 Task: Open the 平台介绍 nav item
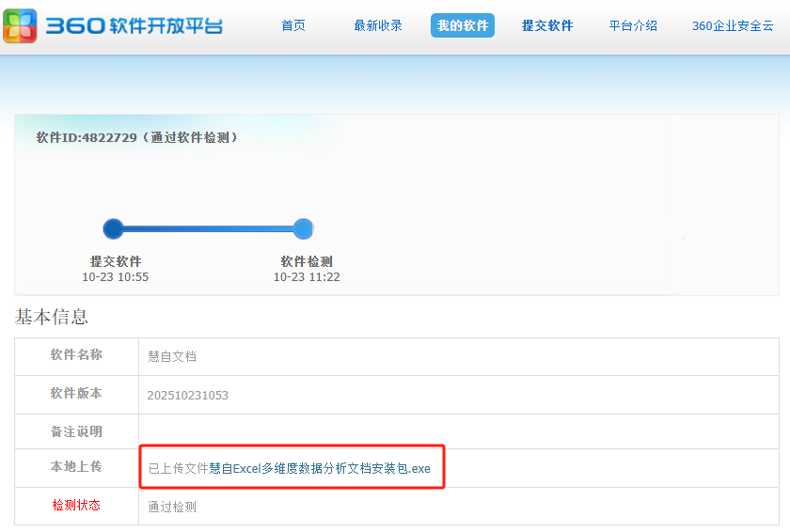(x=633, y=25)
